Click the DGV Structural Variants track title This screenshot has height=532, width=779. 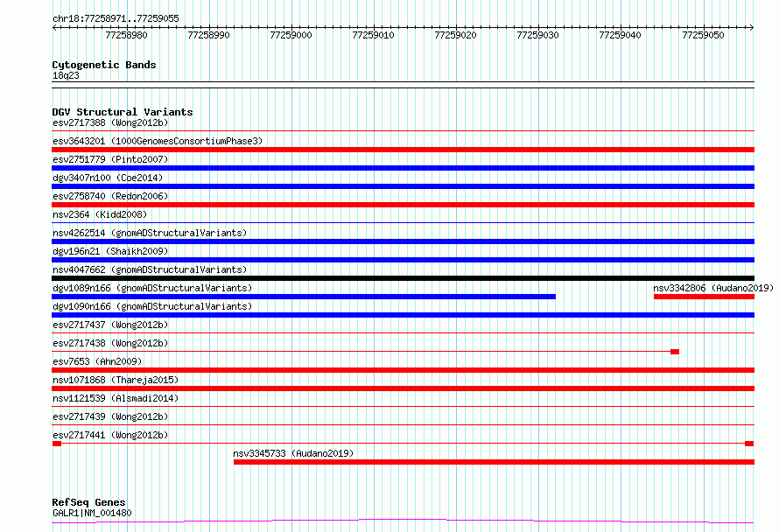(123, 112)
